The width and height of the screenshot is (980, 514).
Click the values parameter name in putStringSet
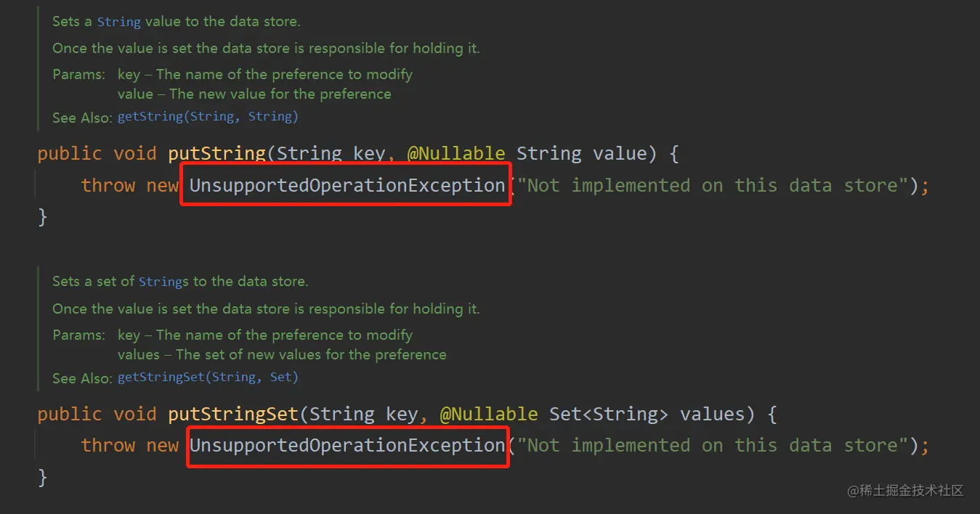(713, 414)
